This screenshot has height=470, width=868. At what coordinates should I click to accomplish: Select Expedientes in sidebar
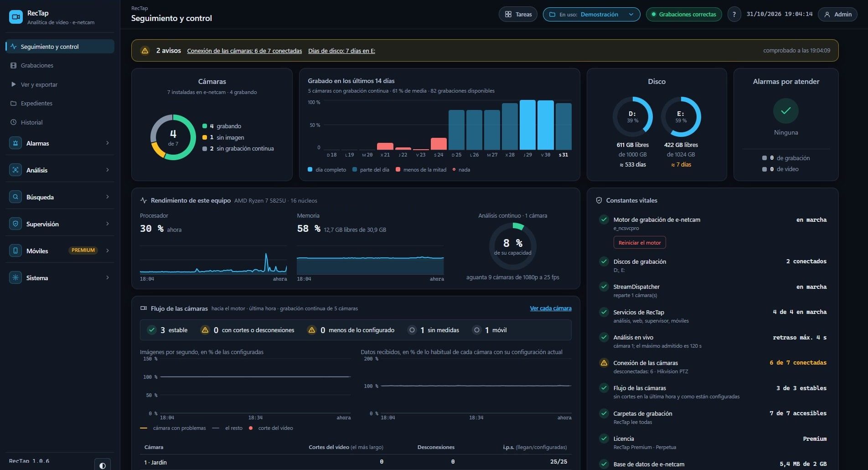point(60,104)
